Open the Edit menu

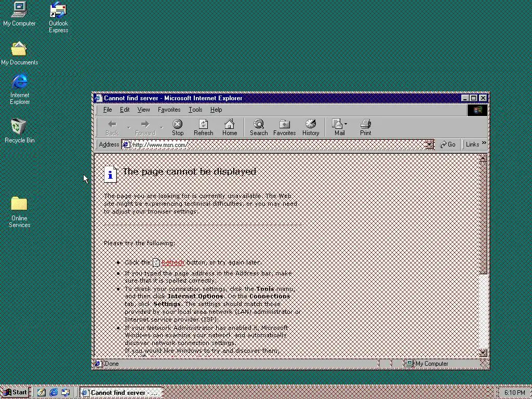coord(125,110)
